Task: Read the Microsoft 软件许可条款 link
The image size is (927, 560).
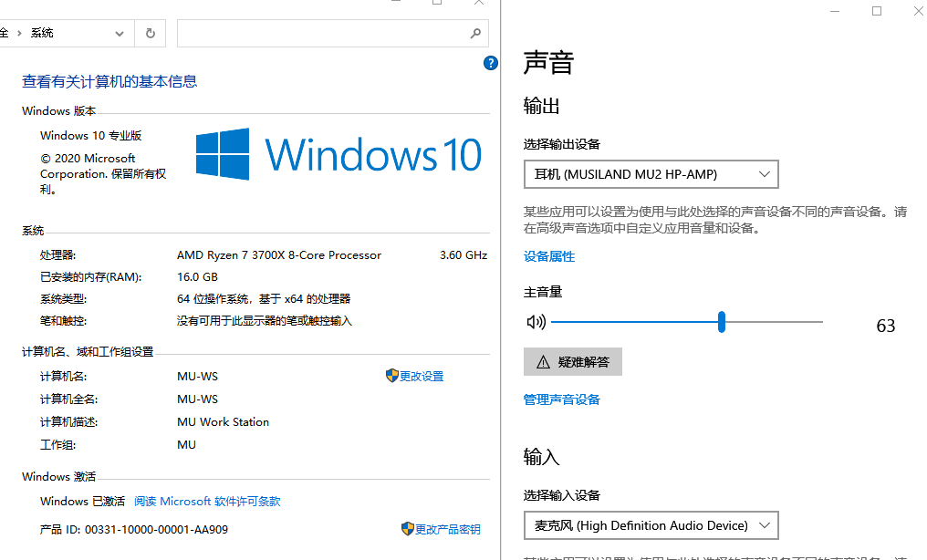Action: pyautogui.click(x=207, y=502)
